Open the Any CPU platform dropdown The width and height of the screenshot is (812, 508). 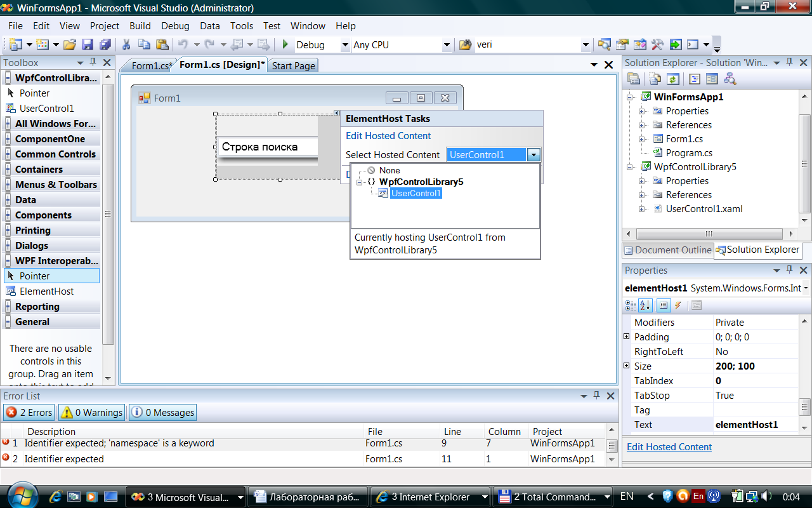coord(447,45)
